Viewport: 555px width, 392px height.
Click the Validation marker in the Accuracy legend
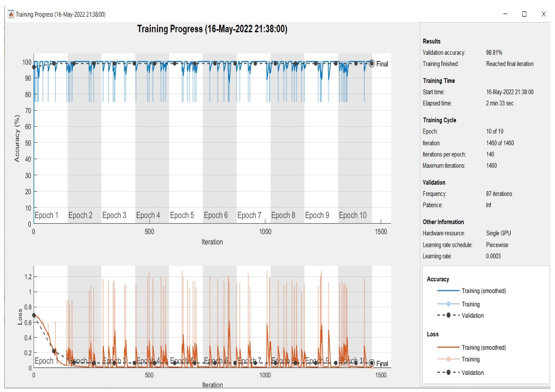[448, 315]
